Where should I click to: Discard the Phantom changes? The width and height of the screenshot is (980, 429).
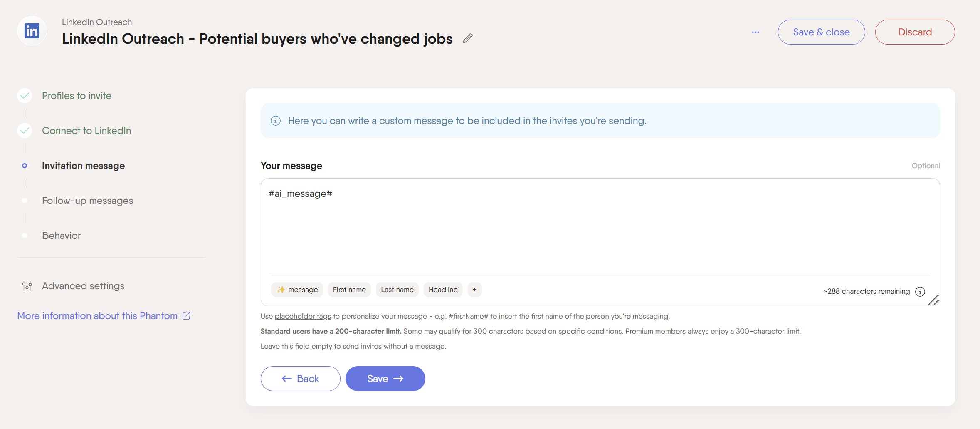915,32
